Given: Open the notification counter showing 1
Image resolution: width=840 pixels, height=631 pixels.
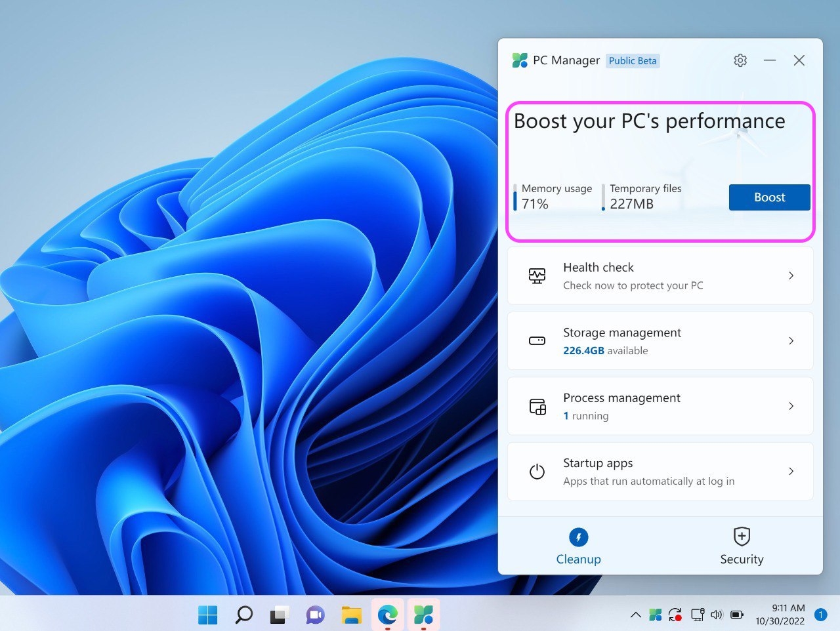Looking at the screenshot, I should tap(820, 615).
